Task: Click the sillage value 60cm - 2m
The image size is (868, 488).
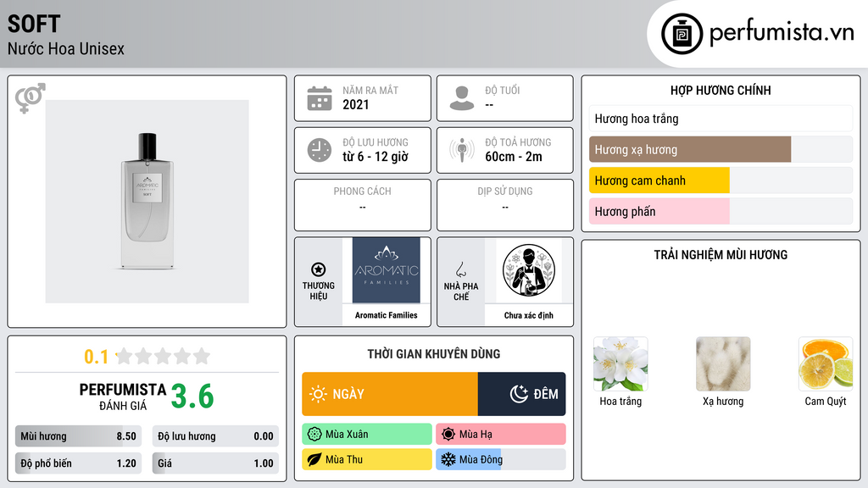Action: (x=514, y=157)
